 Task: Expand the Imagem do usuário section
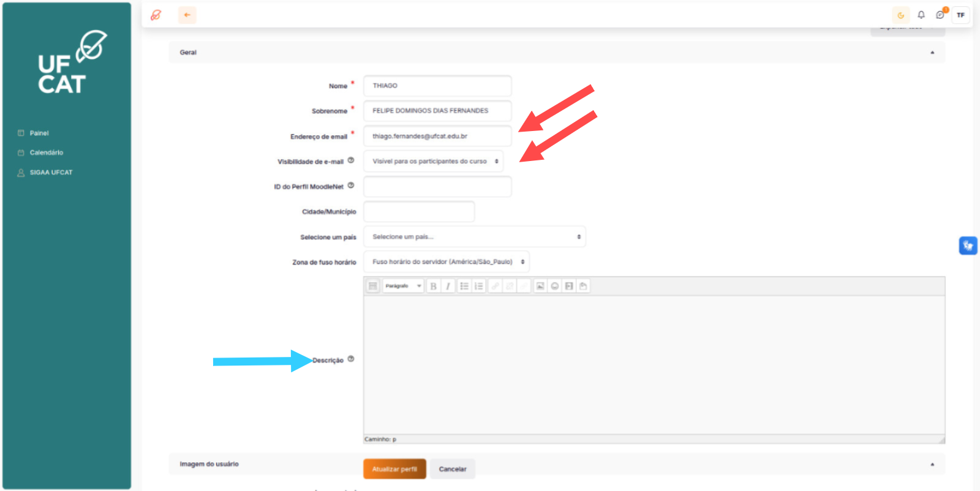coord(557,464)
